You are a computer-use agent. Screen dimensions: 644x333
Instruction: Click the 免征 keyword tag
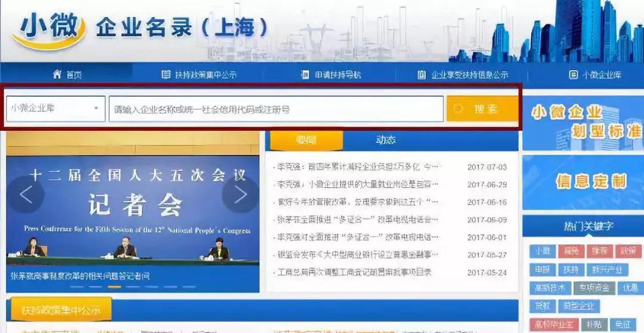click(x=622, y=325)
